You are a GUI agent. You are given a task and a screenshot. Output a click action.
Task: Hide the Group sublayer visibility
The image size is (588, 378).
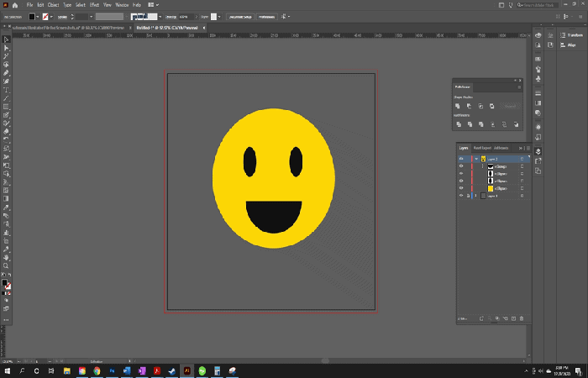pyautogui.click(x=461, y=166)
